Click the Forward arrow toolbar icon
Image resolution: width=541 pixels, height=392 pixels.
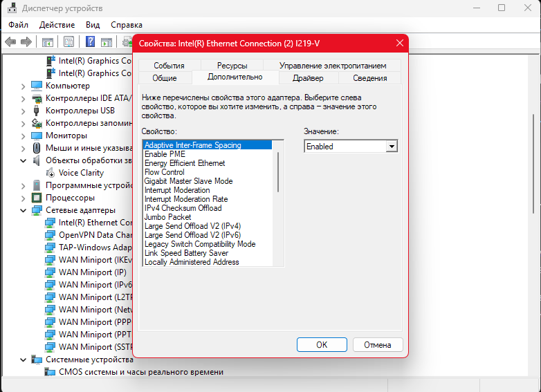(26, 42)
